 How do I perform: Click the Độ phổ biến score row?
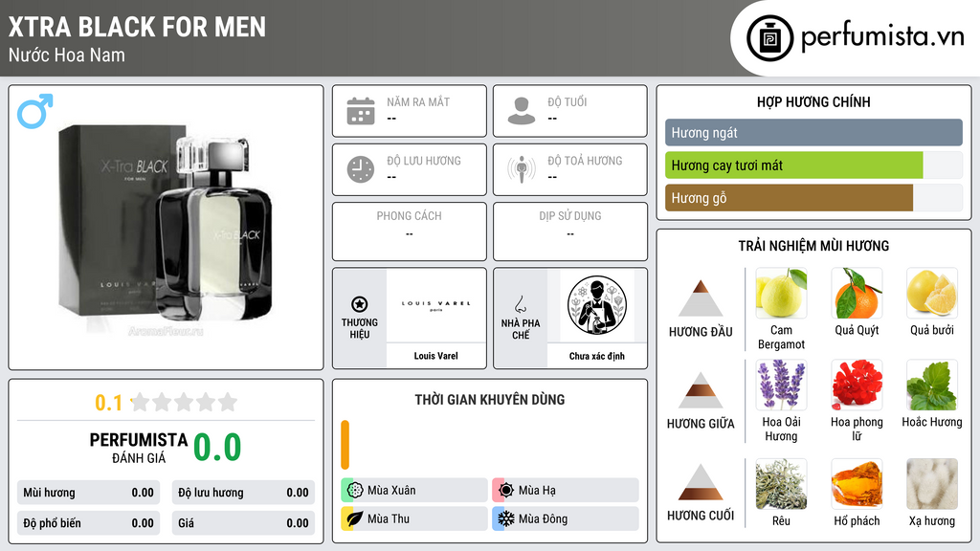[88, 523]
